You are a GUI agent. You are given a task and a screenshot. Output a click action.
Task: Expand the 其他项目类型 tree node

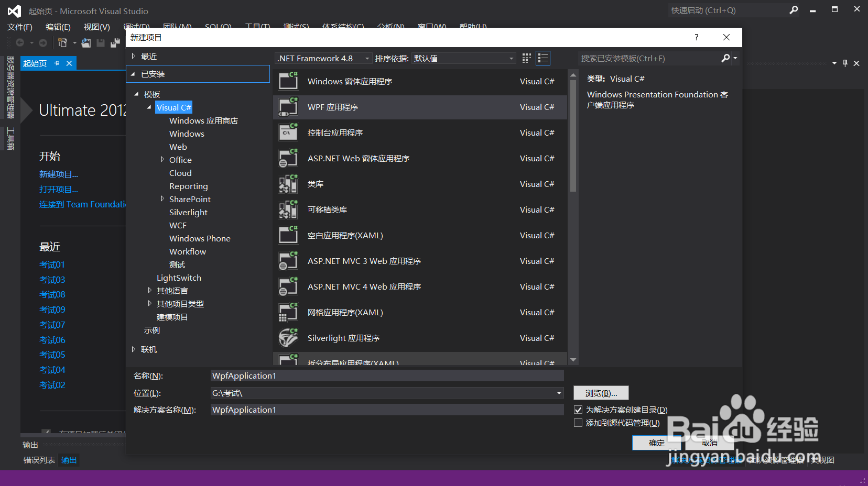tap(149, 303)
